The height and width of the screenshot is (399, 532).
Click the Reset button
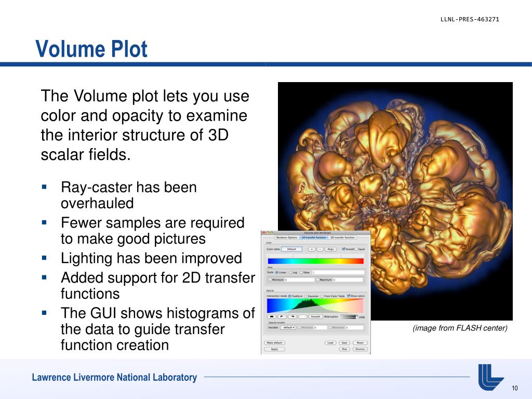(360, 343)
